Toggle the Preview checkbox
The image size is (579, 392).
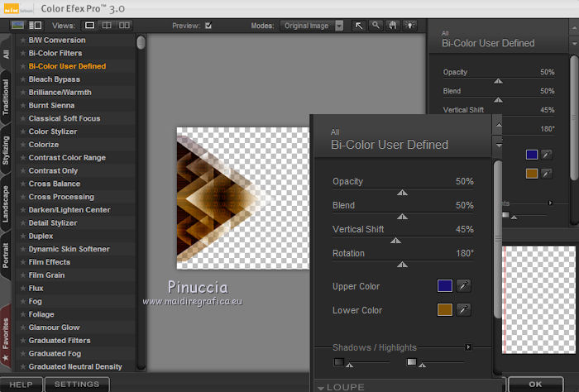(x=208, y=26)
